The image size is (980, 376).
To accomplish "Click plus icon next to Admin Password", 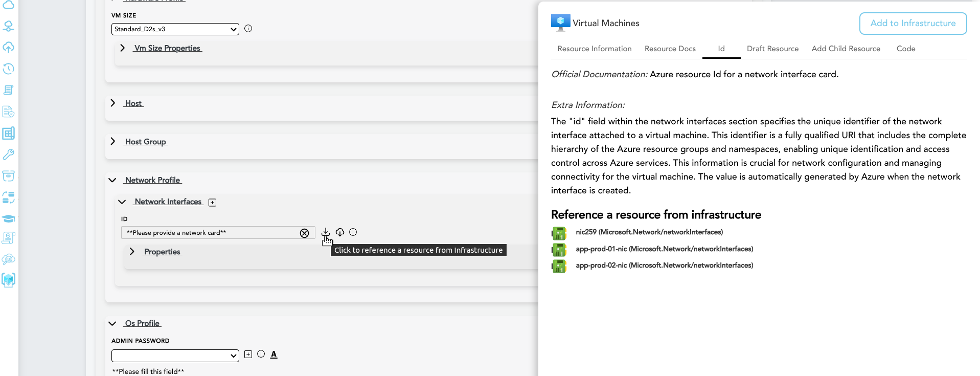I will [x=248, y=354].
